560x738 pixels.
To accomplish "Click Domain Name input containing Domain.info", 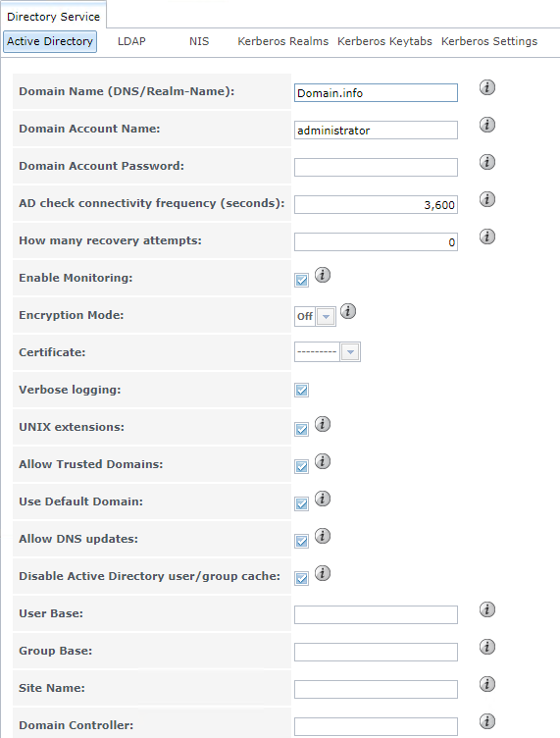I will pyautogui.click(x=376, y=92).
